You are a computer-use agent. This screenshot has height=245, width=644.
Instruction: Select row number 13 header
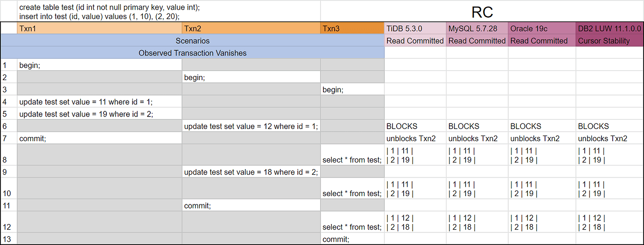point(8,239)
